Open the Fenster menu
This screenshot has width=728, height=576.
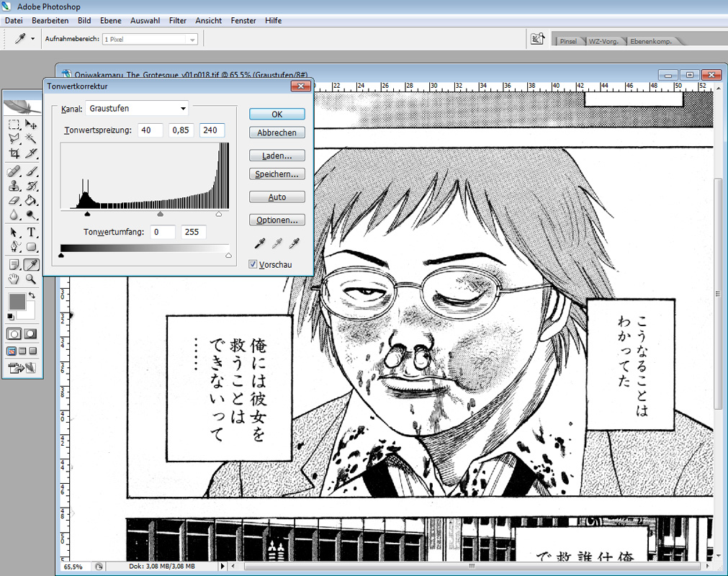coord(243,20)
